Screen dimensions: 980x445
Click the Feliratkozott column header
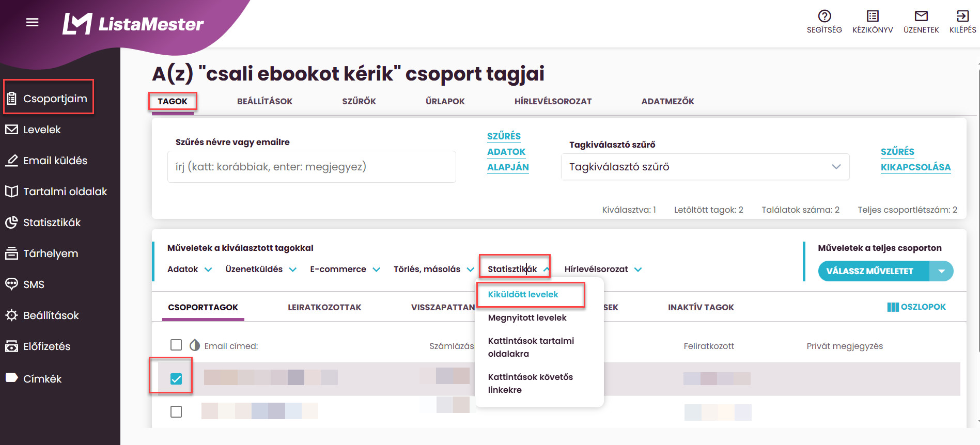(709, 346)
